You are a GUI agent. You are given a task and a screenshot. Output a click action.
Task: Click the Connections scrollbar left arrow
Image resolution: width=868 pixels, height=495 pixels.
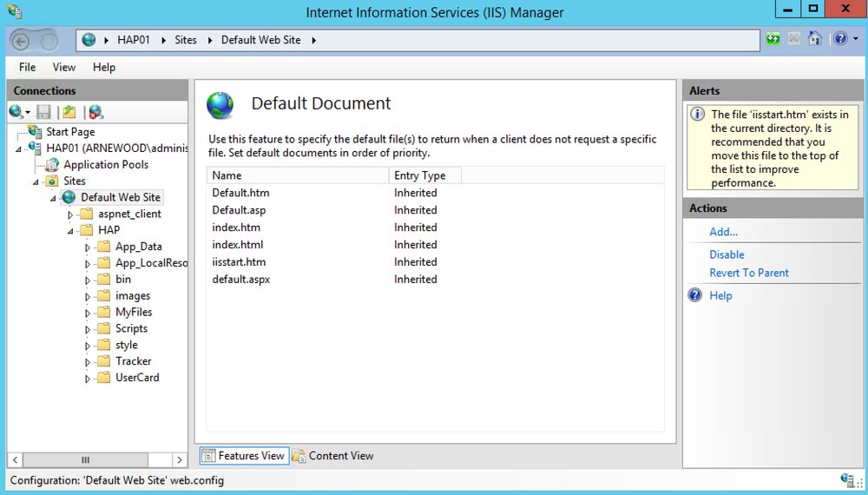click(16, 459)
